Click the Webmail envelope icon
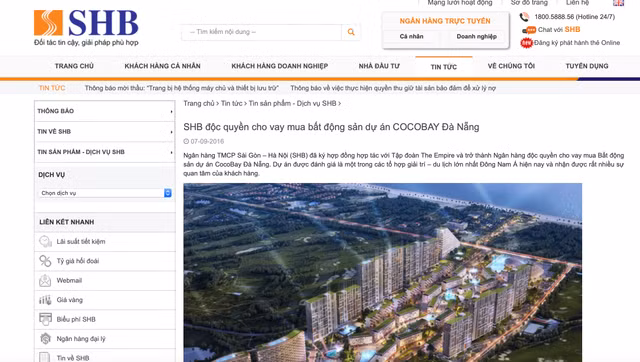 pyautogui.click(x=45, y=280)
